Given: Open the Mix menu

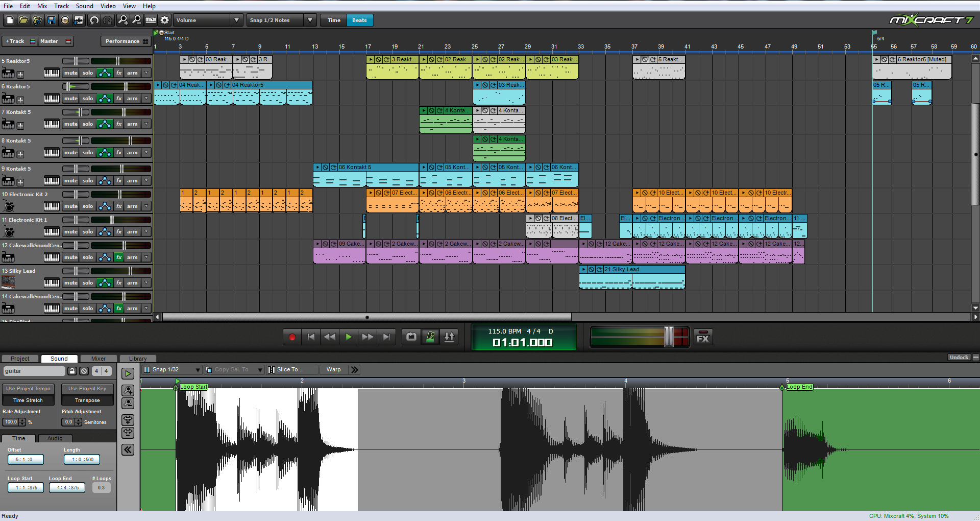Looking at the screenshot, I should tap(42, 6).
